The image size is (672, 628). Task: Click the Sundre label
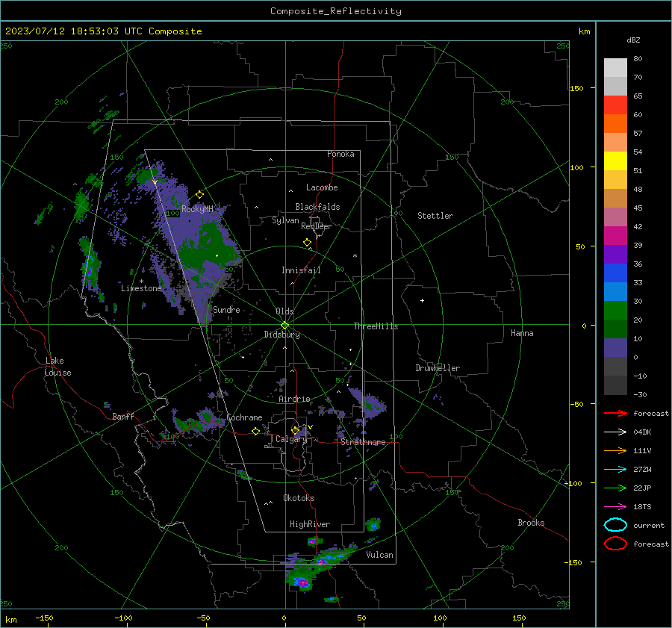[226, 309]
